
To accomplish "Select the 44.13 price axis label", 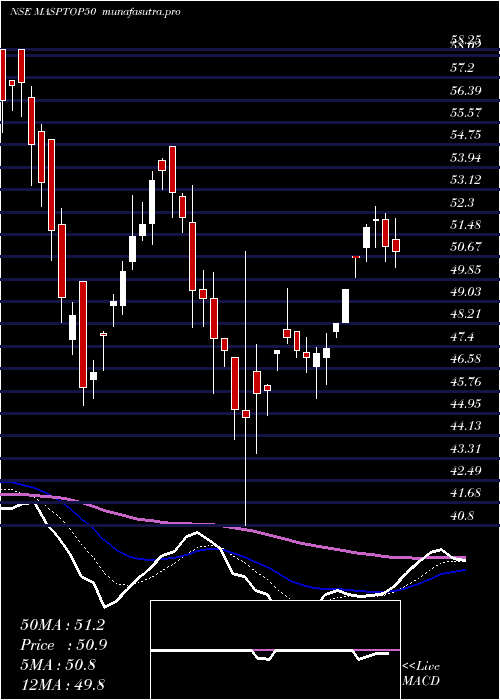I will (x=465, y=425).
